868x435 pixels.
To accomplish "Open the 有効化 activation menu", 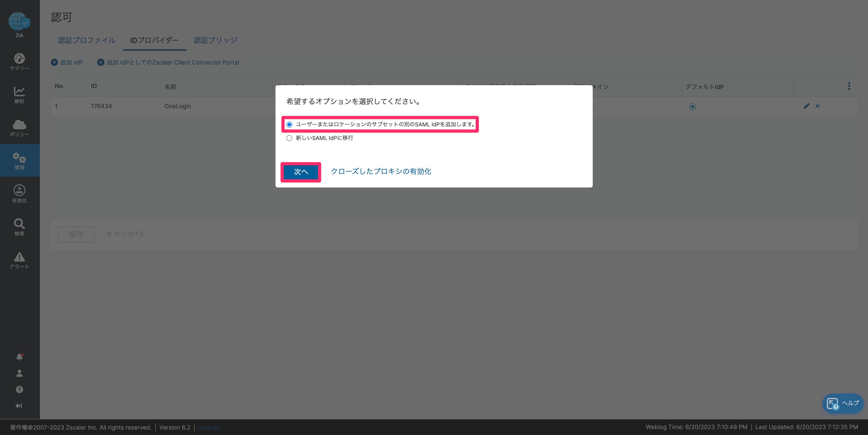I will pos(19,194).
